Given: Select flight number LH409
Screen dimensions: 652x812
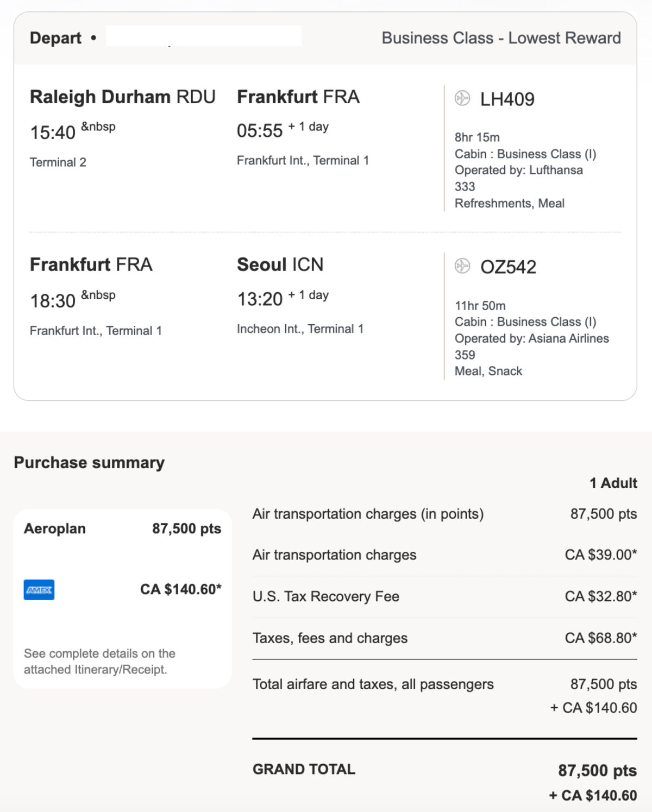Looking at the screenshot, I should click(507, 99).
